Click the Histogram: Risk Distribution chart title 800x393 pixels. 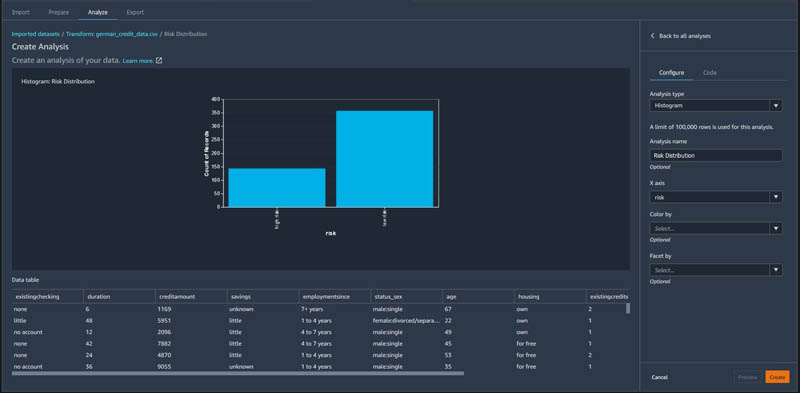click(x=58, y=81)
